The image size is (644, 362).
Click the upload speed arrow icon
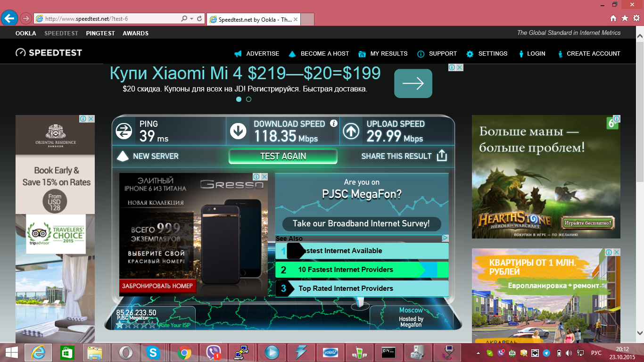coord(351,131)
